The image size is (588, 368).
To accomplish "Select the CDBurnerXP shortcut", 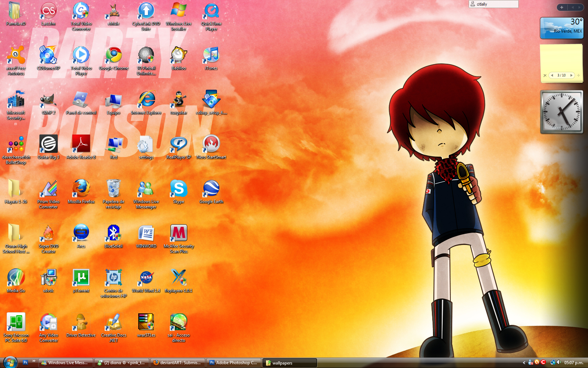I will tap(48, 58).
